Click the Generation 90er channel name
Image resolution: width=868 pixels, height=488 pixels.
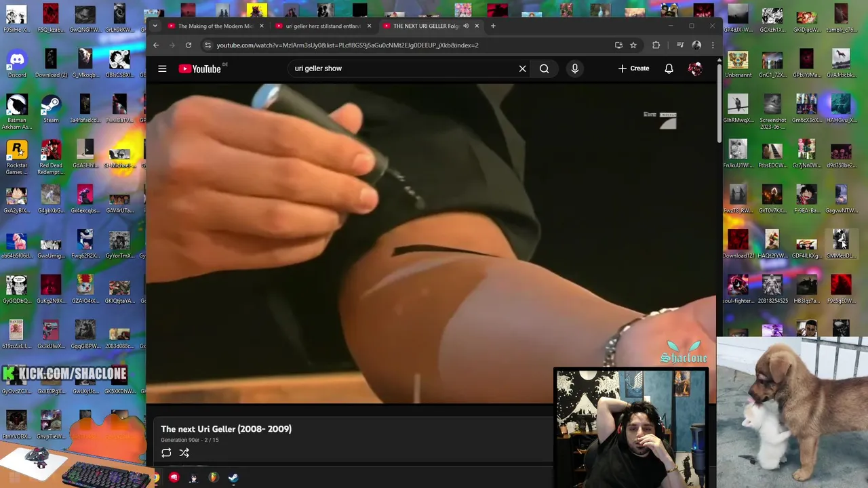pos(180,440)
